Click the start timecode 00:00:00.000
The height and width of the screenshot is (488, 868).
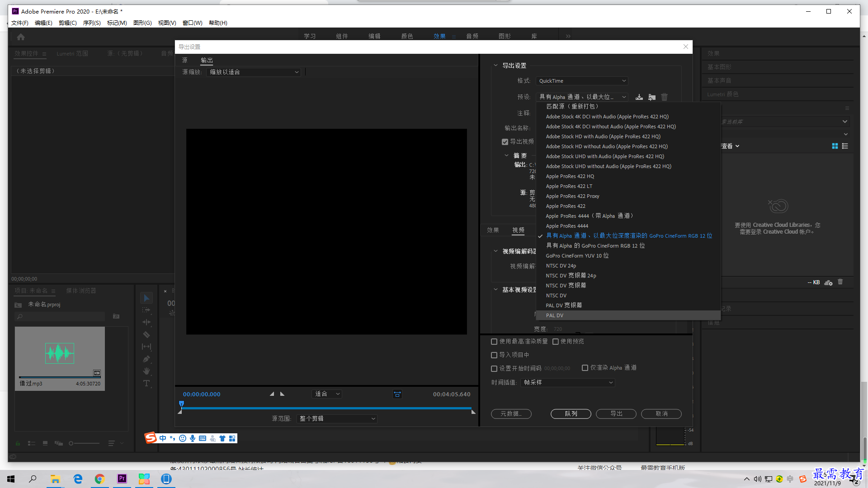pos(202,394)
